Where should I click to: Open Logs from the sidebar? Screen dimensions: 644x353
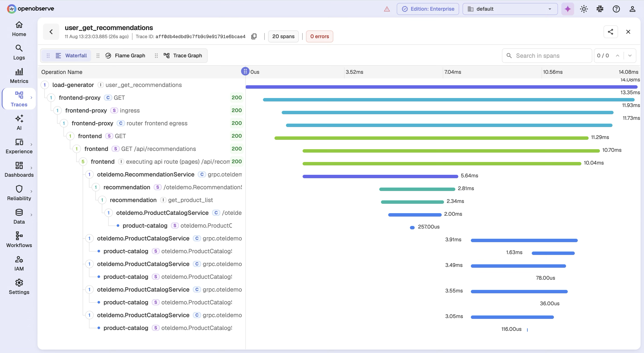click(x=19, y=52)
